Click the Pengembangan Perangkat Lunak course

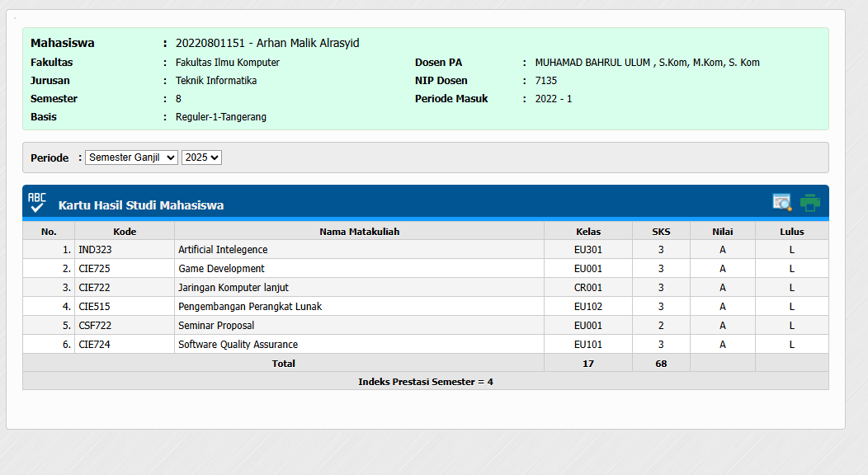pyautogui.click(x=250, y=307)
